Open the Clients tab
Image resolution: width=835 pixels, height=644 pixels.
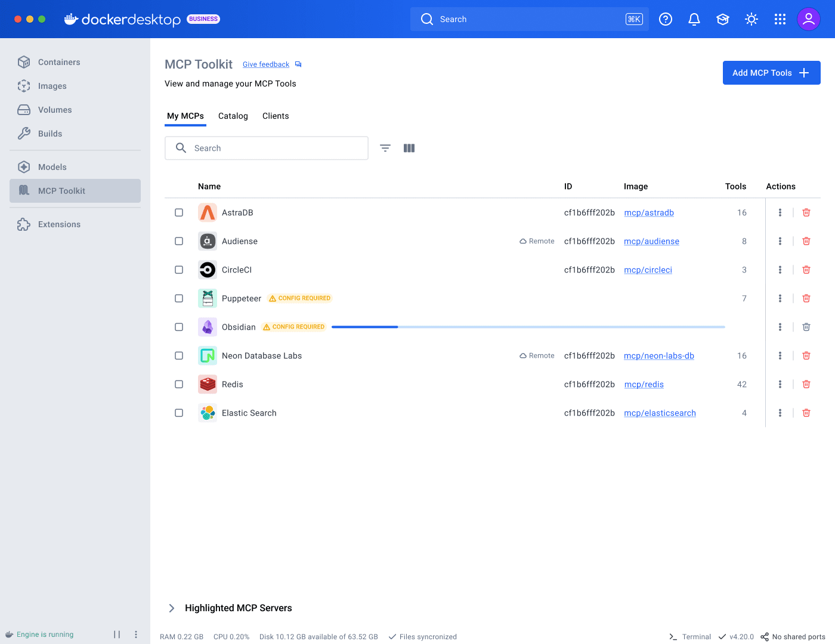click(x=275, y=116)
